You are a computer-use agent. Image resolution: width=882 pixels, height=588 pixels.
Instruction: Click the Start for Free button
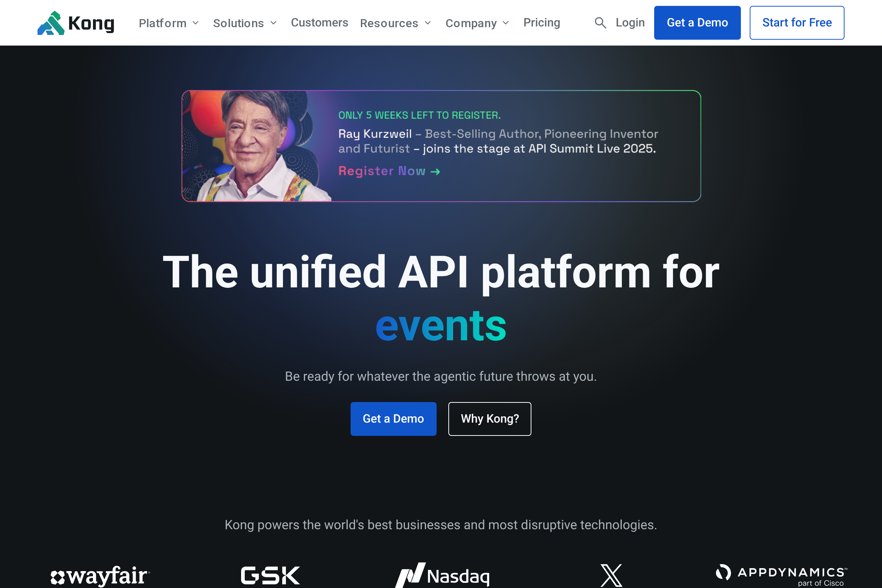pos(797,23)
